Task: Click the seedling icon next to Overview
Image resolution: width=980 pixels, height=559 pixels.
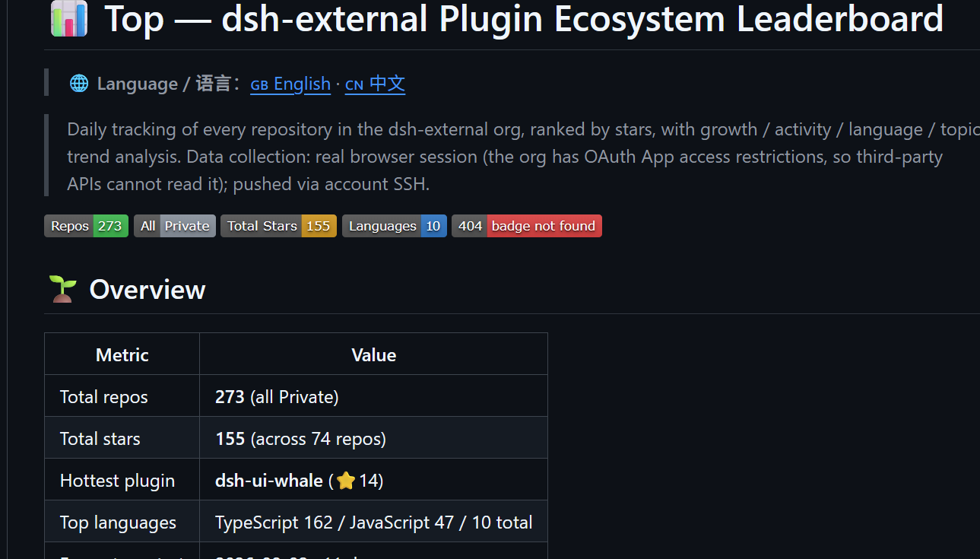Action: point(62,289)
